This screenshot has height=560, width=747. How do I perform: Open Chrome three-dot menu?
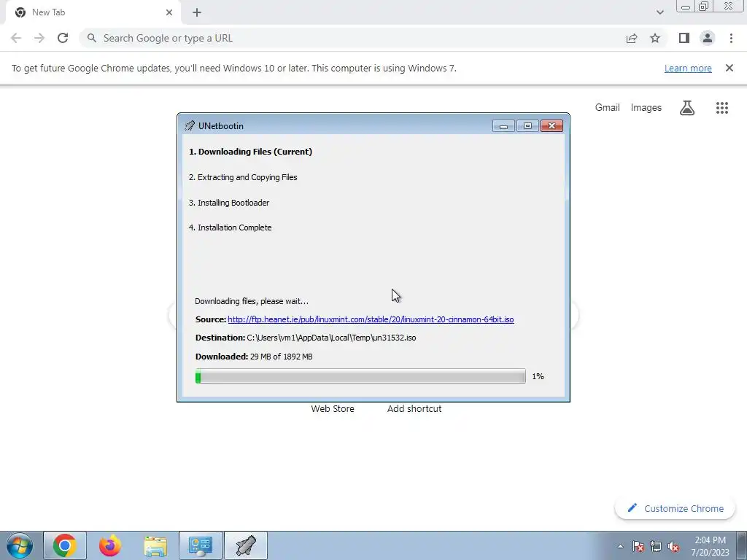pyautogui.click(x=731, y=38)
